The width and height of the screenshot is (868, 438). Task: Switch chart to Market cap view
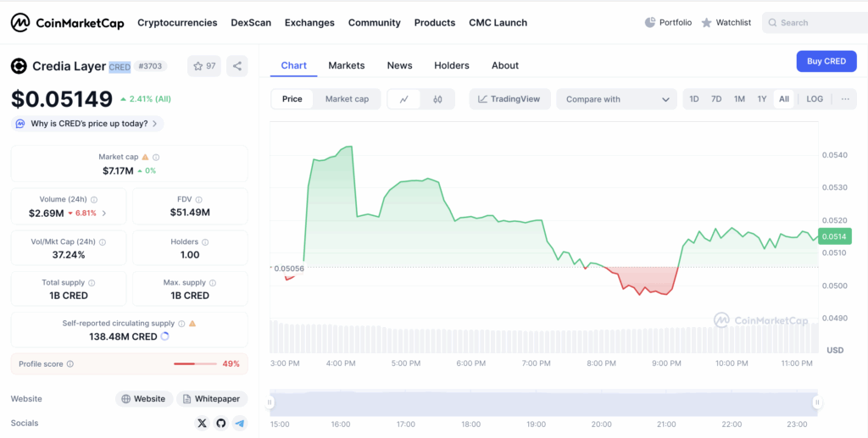click(347, 99)
